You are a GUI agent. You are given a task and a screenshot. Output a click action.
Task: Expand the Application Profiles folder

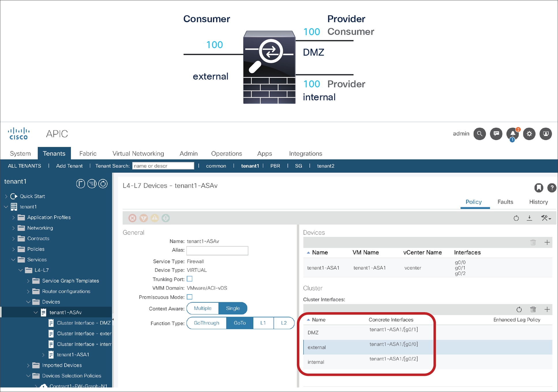click(x=13, y=217)
